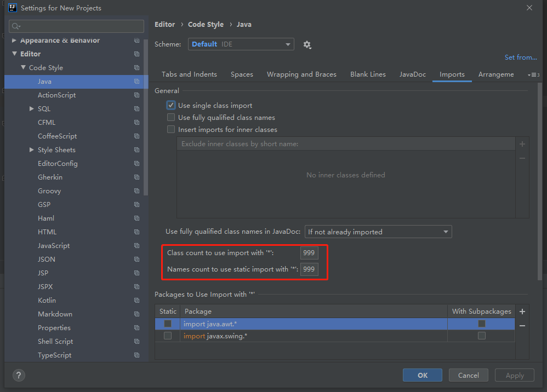Screen dimensions: 547x392
Task: Click the copy icon beside Kotlin
Action: [136, 301]
